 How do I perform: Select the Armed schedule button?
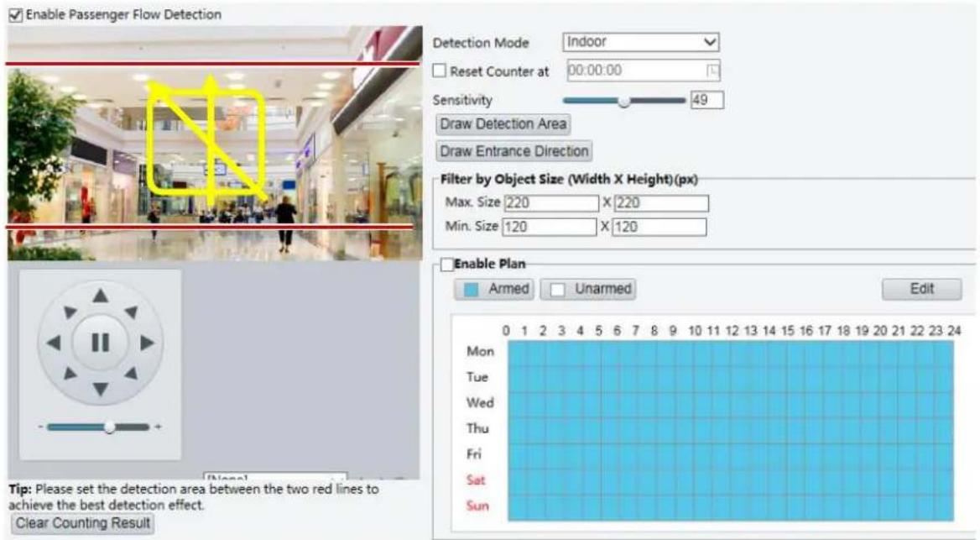coord(494,289)
